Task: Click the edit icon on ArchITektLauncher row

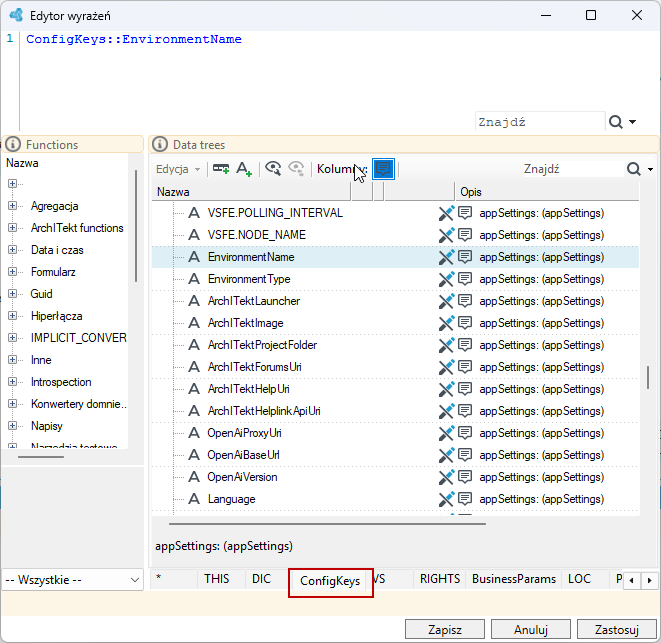Action: (446, 301)
